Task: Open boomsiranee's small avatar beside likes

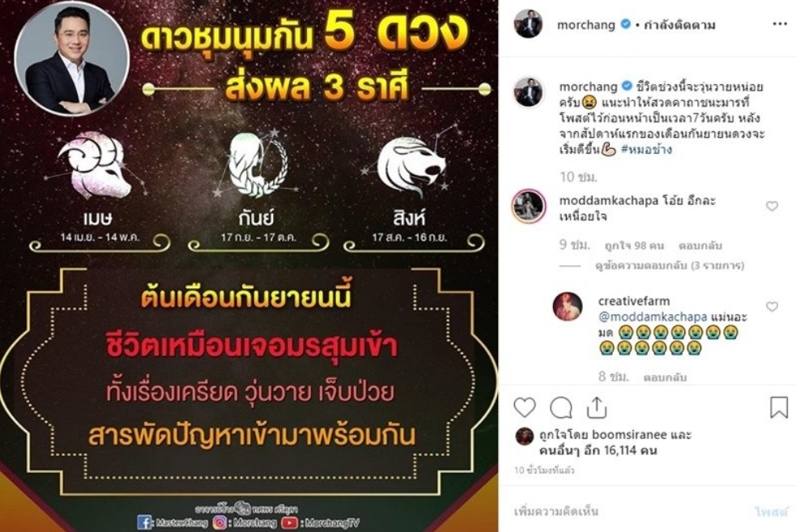Action: tap(525, 436)
